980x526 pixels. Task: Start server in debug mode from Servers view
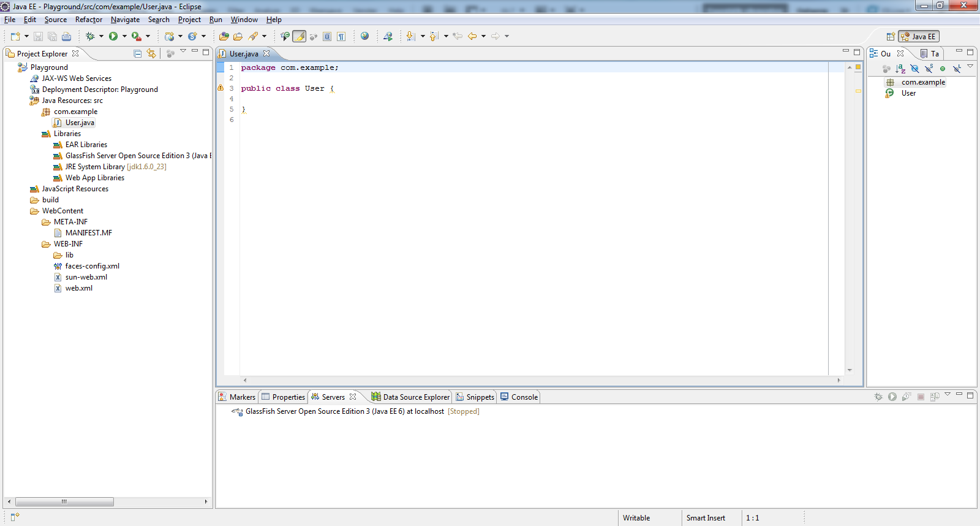pos(878,397)
